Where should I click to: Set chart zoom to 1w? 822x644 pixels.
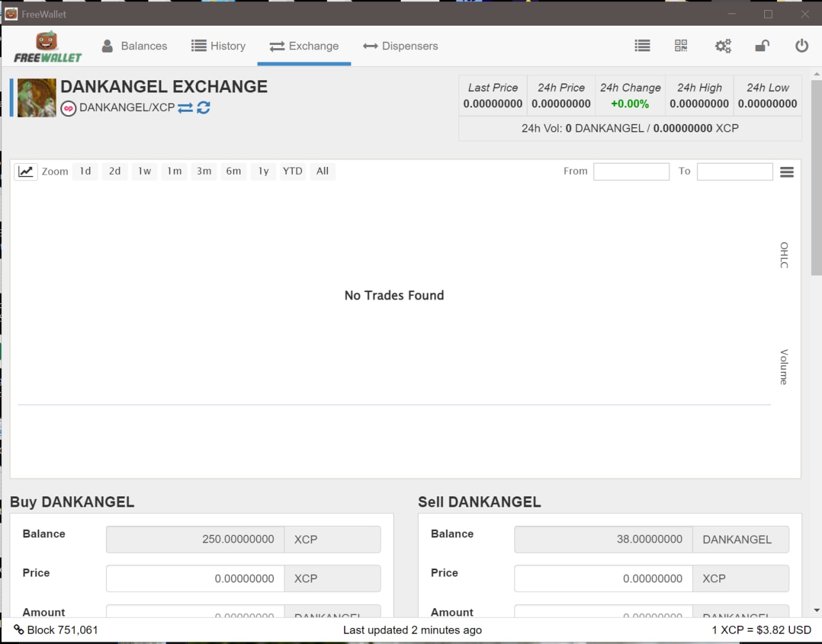click(144, 171)
